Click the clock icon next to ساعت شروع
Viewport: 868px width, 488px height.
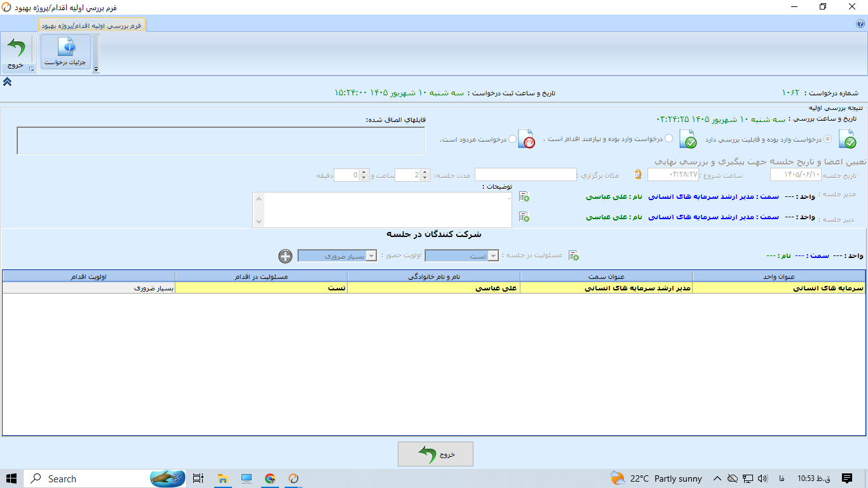click(638, 175)
